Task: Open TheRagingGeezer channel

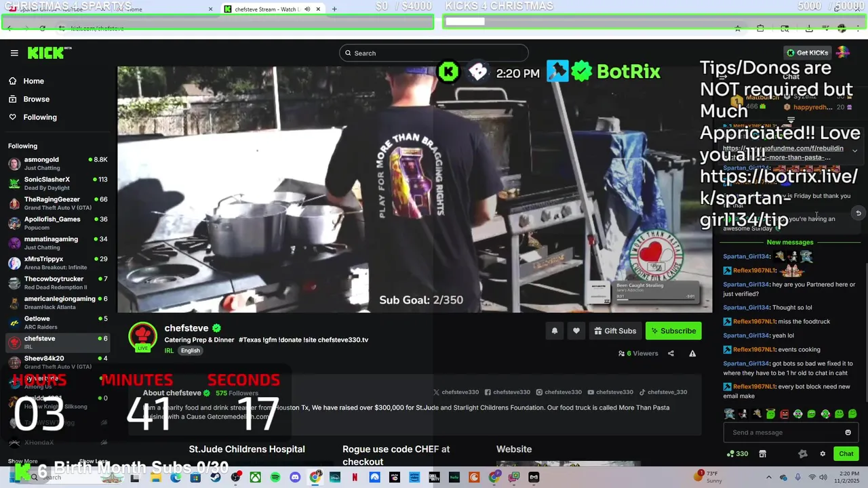Action: pyautogui.click(x=58, y=203)
